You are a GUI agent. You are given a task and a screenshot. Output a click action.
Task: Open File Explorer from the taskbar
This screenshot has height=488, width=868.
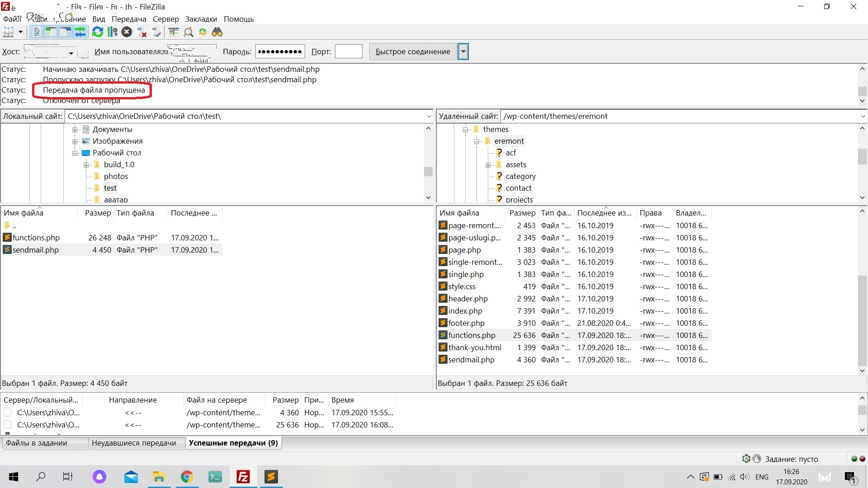coord(159,477)
